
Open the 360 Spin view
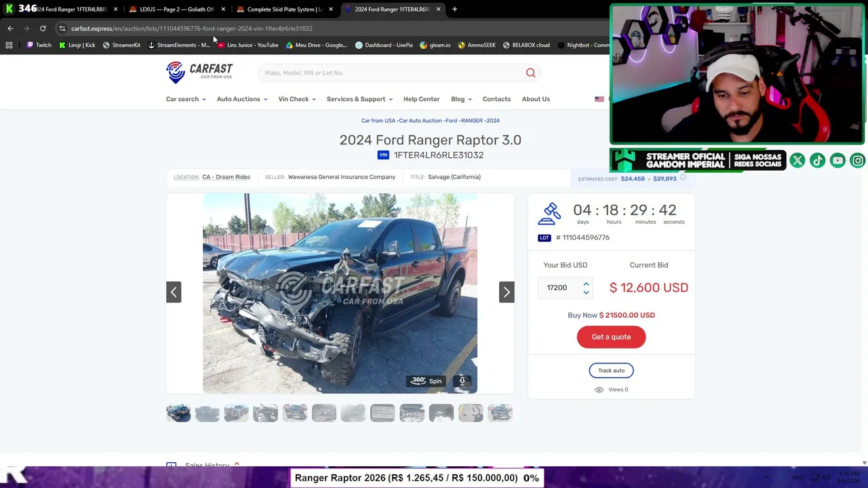click(427, 381)
